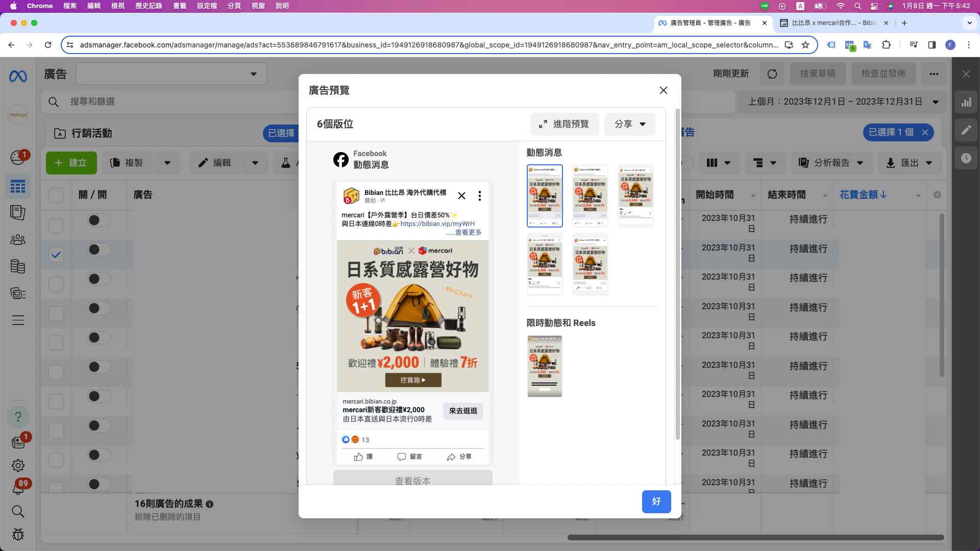Open the account selector dropdown next to 廣告
The height and width of the screenshot is (551, 980).
(x=171, y=74)
